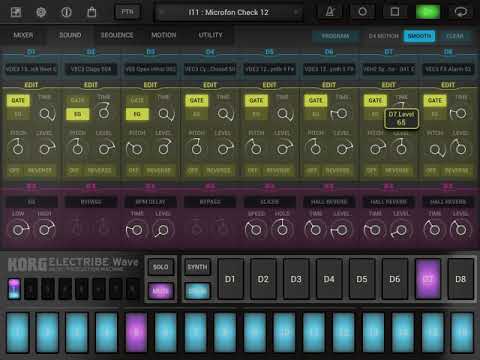Toggle OFF on drum part D3
480x360 pixels.
(x=133, y=171)
